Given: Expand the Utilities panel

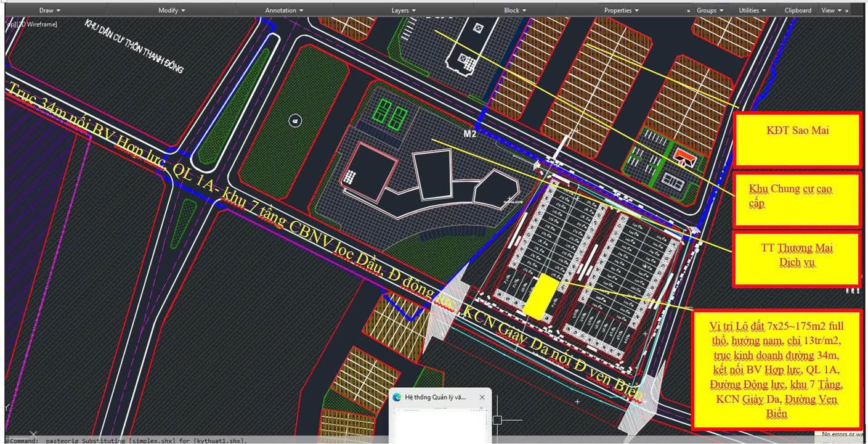Looking at the screenshot, I should (752, 10).
